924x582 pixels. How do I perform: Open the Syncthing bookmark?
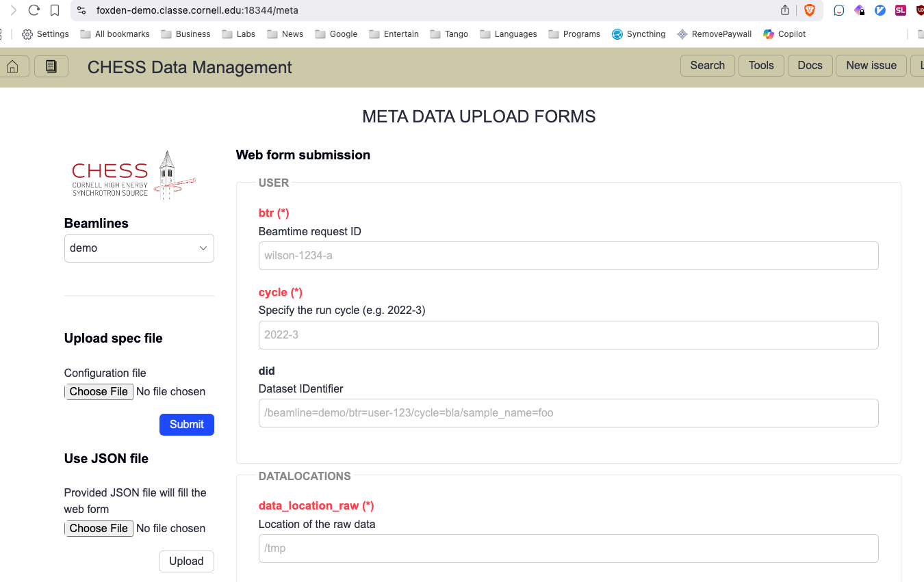pyautogui.click(x=639, y=34)
